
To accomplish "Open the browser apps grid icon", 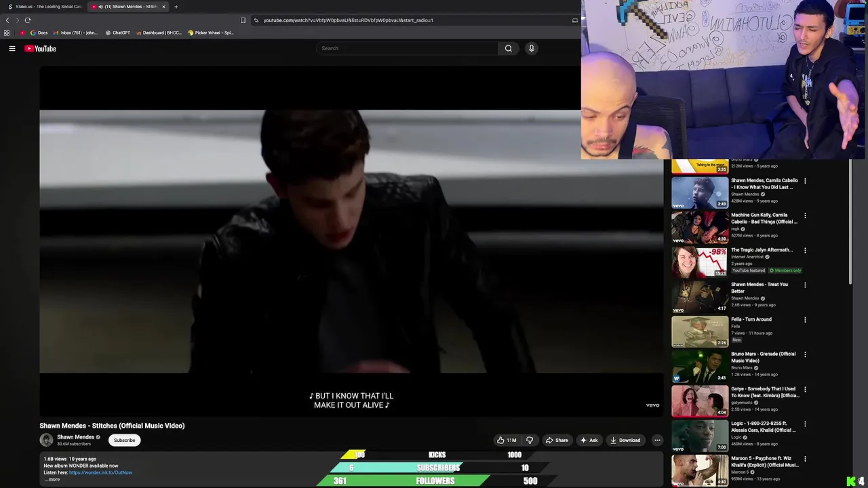I will coord(7,33).
